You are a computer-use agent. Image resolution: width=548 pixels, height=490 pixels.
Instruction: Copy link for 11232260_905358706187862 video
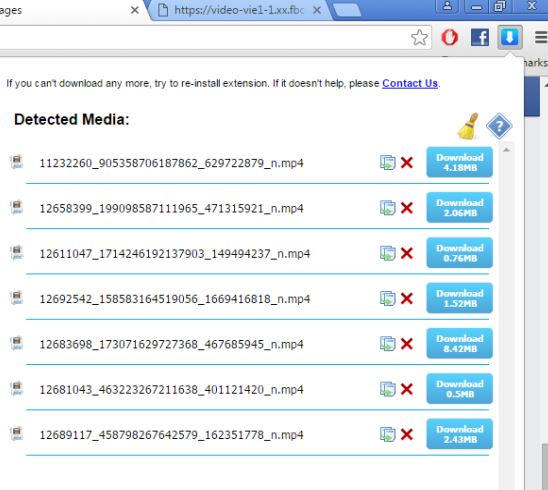(388, 163)
